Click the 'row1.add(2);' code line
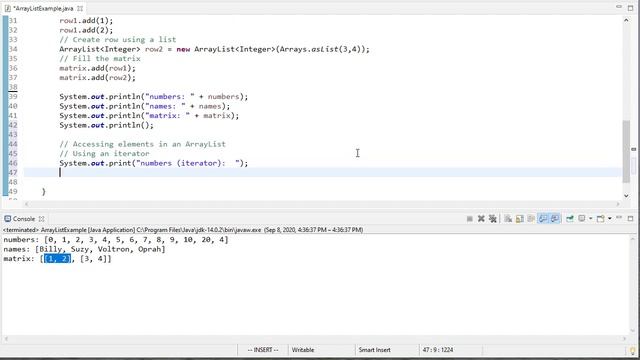 pyautogui.click(x=86, y=30)
